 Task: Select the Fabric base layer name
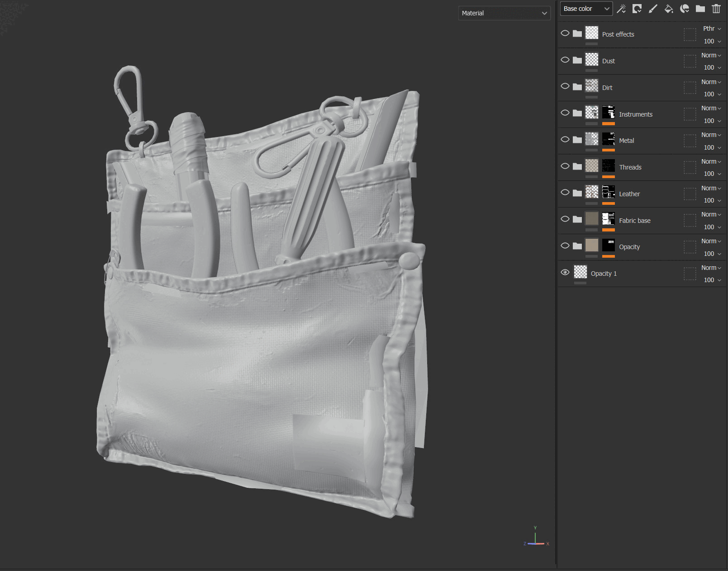tap(635, 221)
